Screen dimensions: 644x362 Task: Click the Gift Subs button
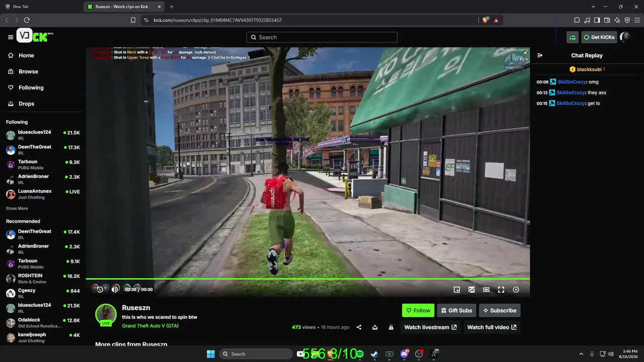click(x=457, y=311)
